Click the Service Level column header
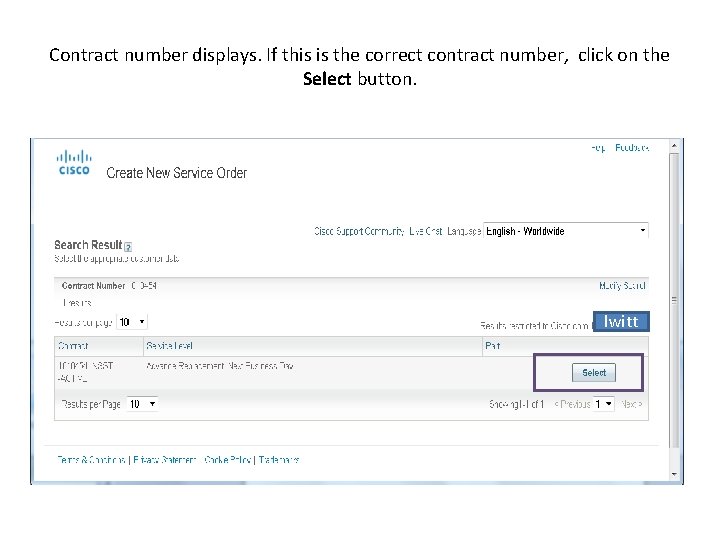Screen dimensions: 720x540 [313, 346]
